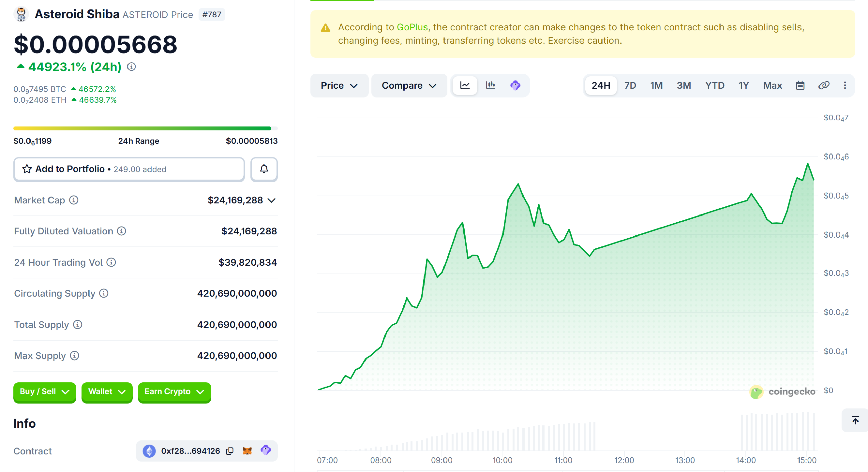
Task: Open the calendar date range picker on the chart
Action: [800, 85]
